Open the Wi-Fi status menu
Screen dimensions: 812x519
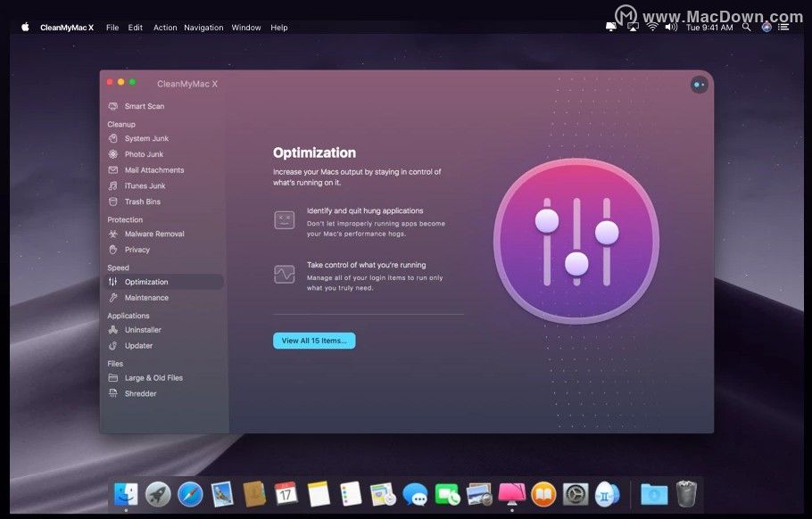click(652, 27)
